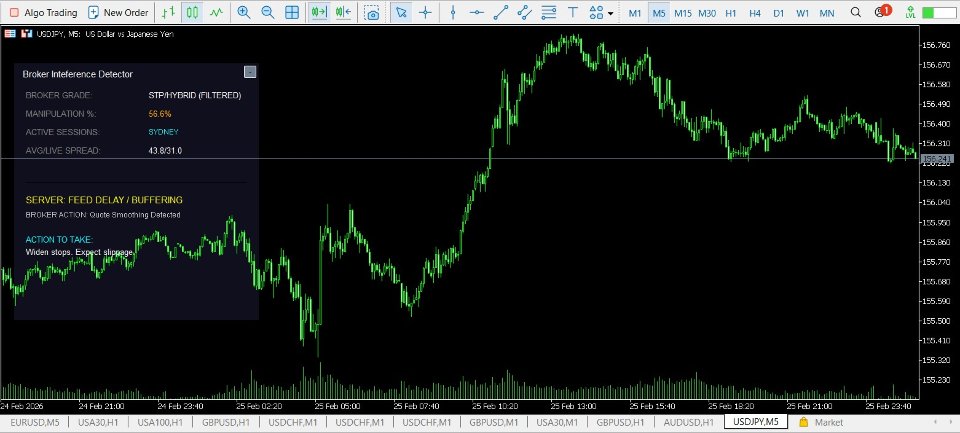Screen dimensions: 960x433
Task: Switch timeframe to MN monthly
Action: [827, 13]
